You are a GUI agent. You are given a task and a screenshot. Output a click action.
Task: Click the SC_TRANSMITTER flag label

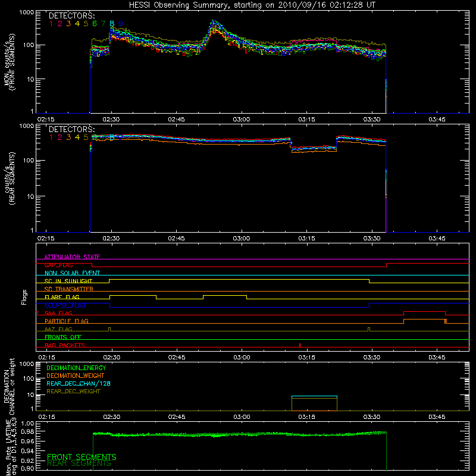(69, 289)
